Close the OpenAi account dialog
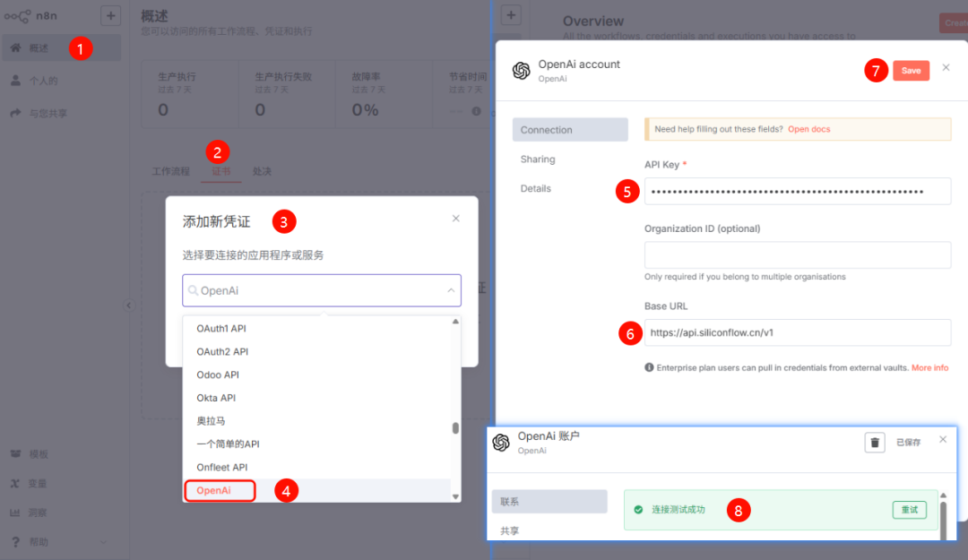 click(946, 67)
